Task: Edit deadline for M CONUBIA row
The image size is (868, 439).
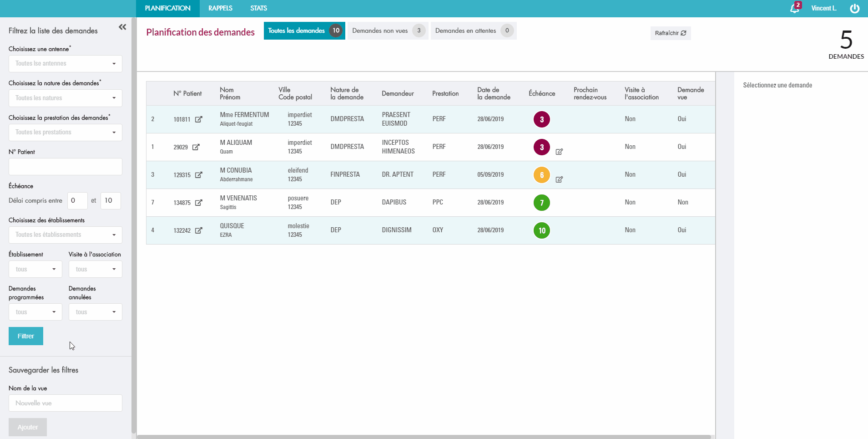Action: point(559,179)
